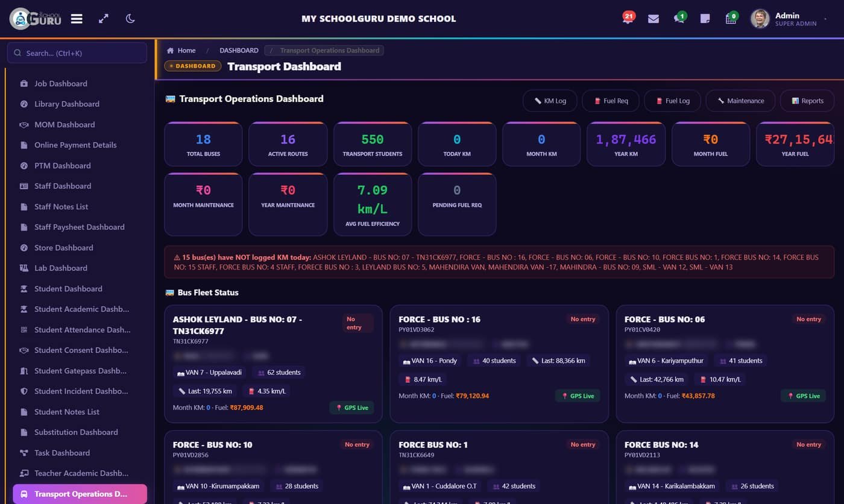Open the sticky note icon

click(x=705, y=19)
